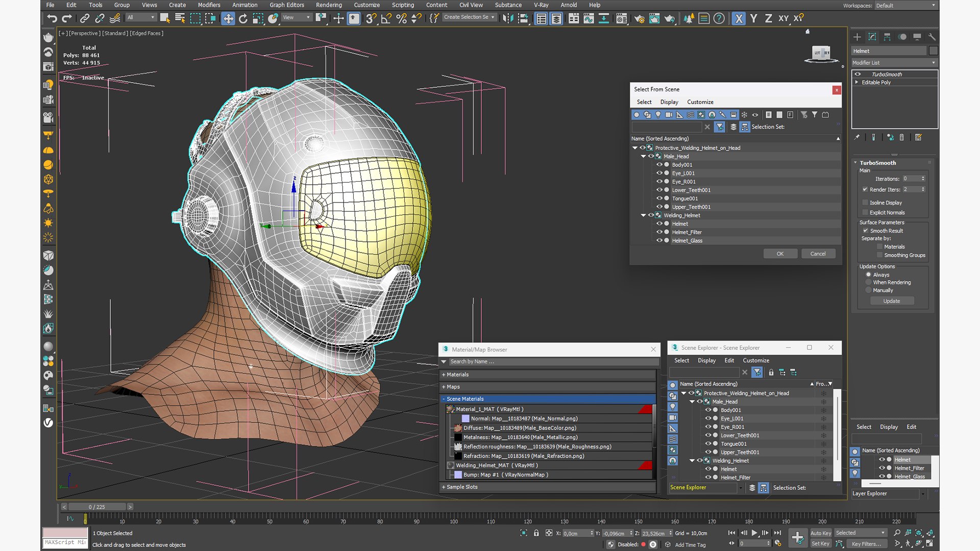The width and height of the screenshot is (980, 551).
Task: Enable Separate by Smoothing Groups checkbox
Action: 879,255
